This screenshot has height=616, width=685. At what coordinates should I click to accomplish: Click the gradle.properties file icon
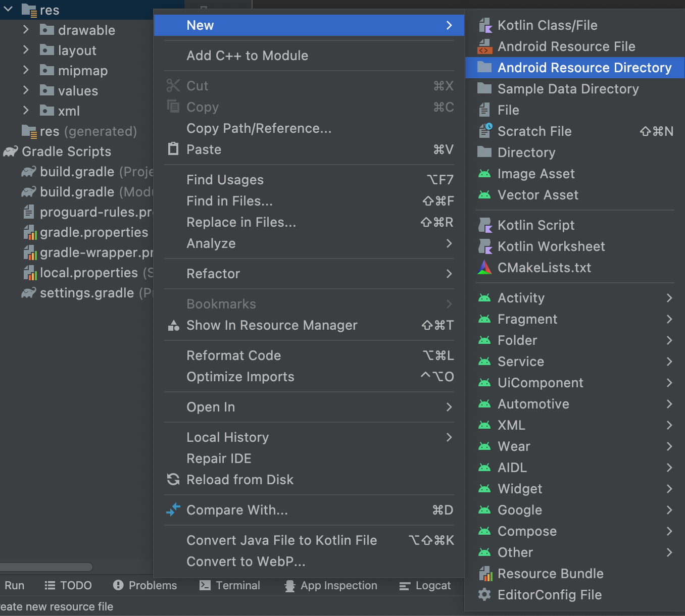point(30,232)
